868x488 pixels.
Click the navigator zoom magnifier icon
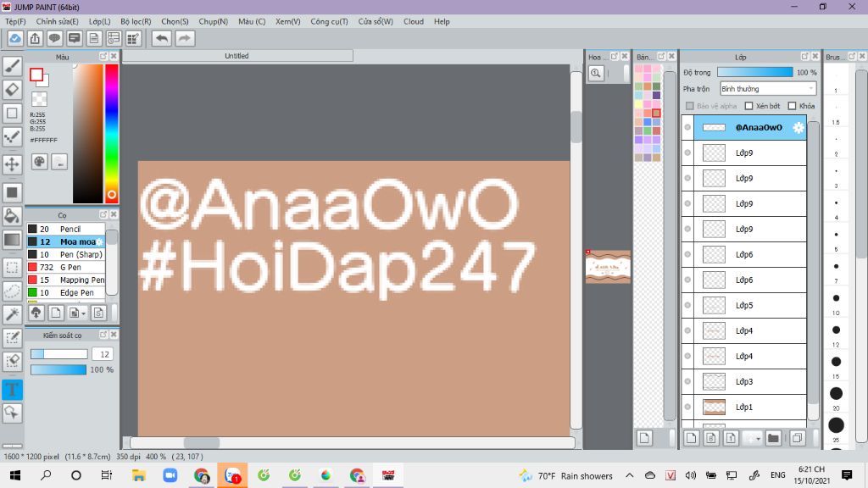(x=596, y=73)
